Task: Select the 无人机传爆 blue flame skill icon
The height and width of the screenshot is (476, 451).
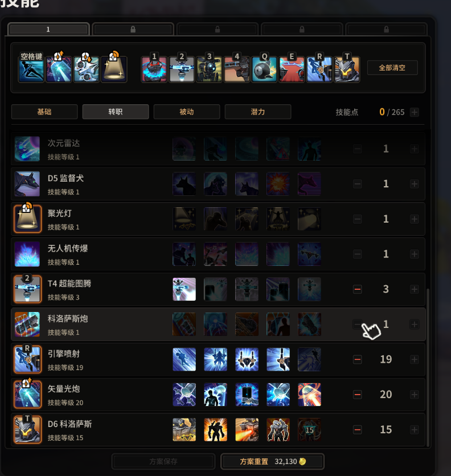Action: [x=27, y=254]
